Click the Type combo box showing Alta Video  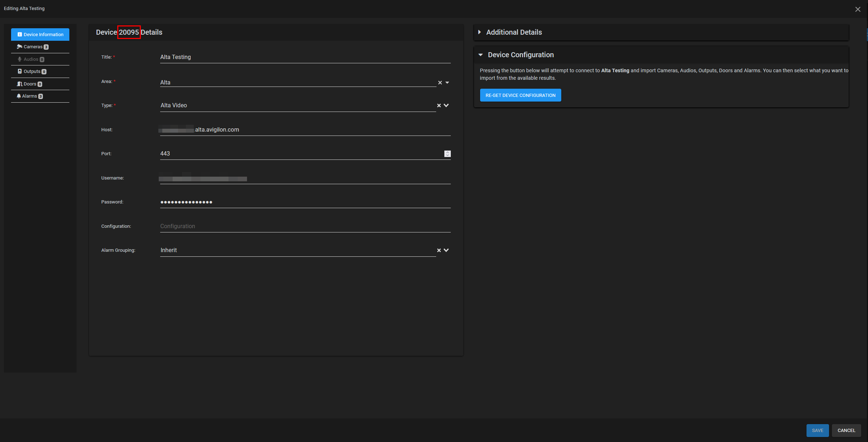298,105
